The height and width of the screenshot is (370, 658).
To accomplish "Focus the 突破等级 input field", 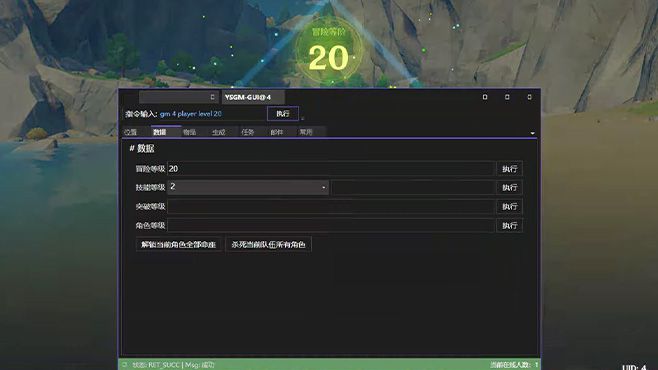I will 331,206.
